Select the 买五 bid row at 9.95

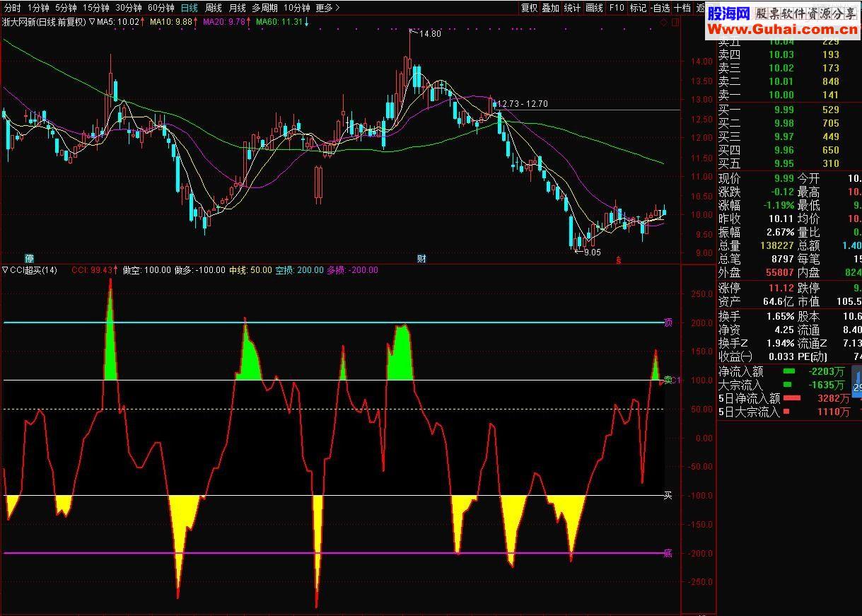click(x=788, y=163)
